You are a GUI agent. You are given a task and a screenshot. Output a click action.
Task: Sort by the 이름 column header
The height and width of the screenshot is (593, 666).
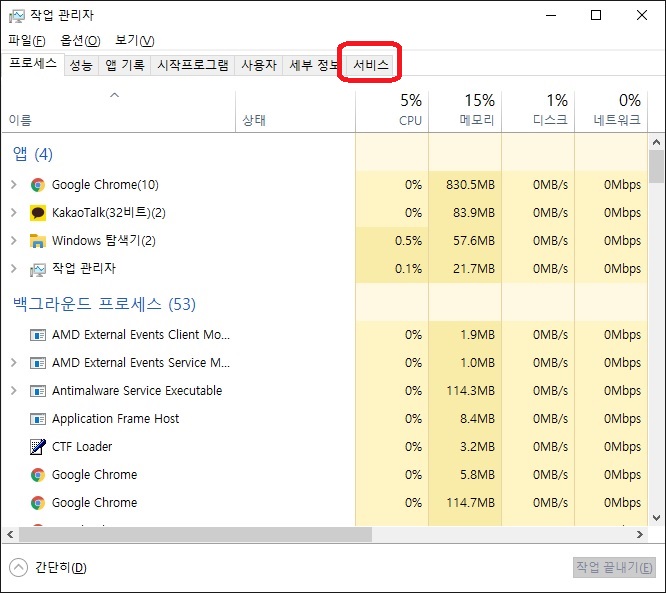click(119, 111)
